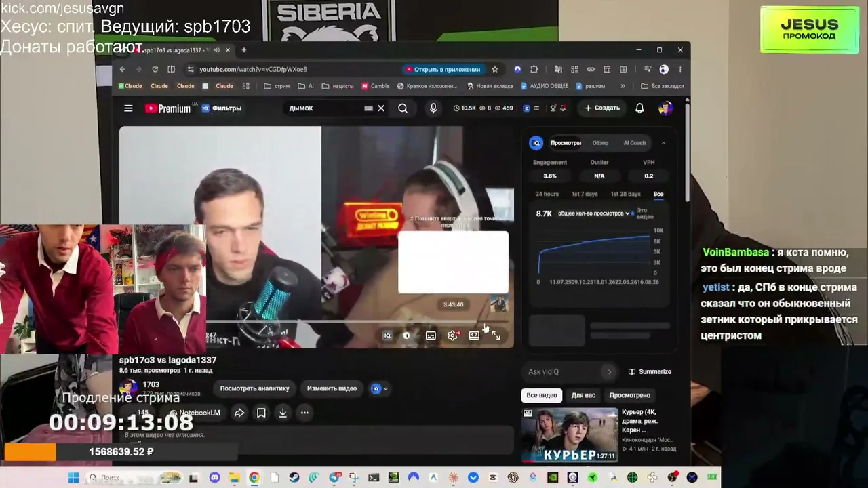Screen dimensions: 868x488
Task: Select the Для вас filter chip
Action: point(583,395)
